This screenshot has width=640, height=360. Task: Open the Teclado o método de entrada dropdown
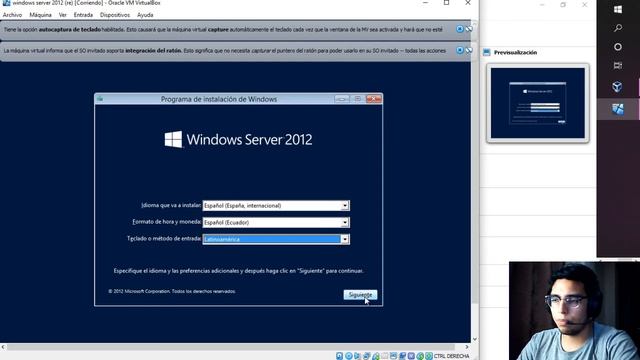(x=345, y=239)
